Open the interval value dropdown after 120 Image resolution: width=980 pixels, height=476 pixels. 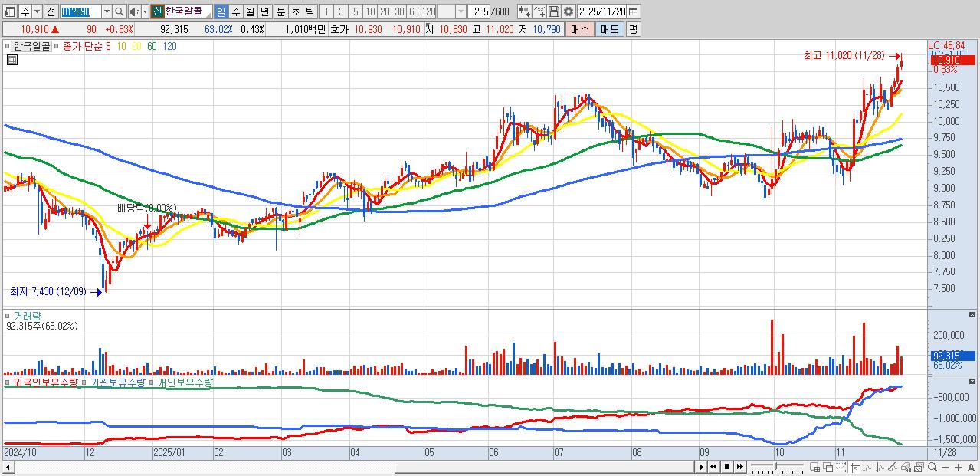point(461,11)
